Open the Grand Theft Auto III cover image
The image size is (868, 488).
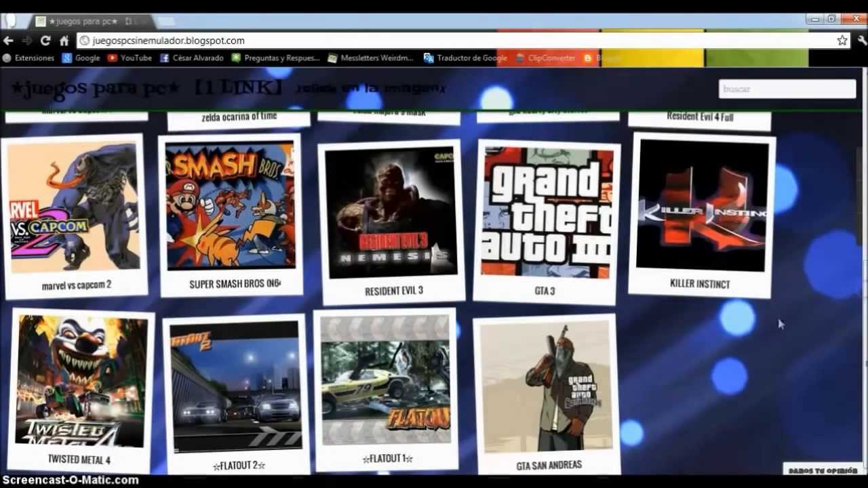click(x=547, y=211)
